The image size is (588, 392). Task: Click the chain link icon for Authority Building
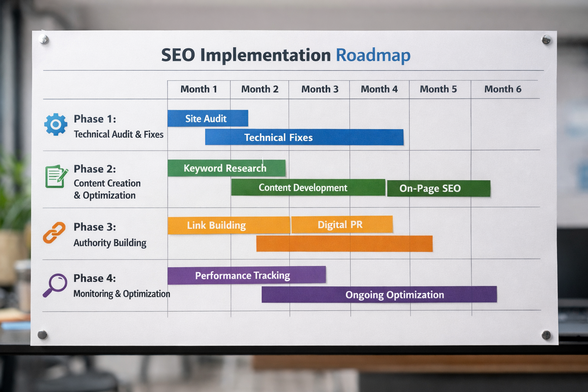(54, 233)
